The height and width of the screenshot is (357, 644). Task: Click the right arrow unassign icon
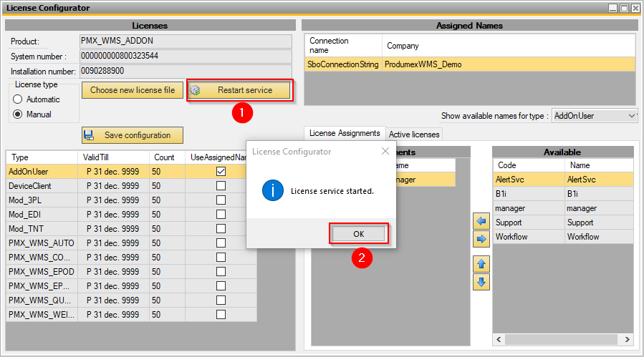[x=481, y=238]
